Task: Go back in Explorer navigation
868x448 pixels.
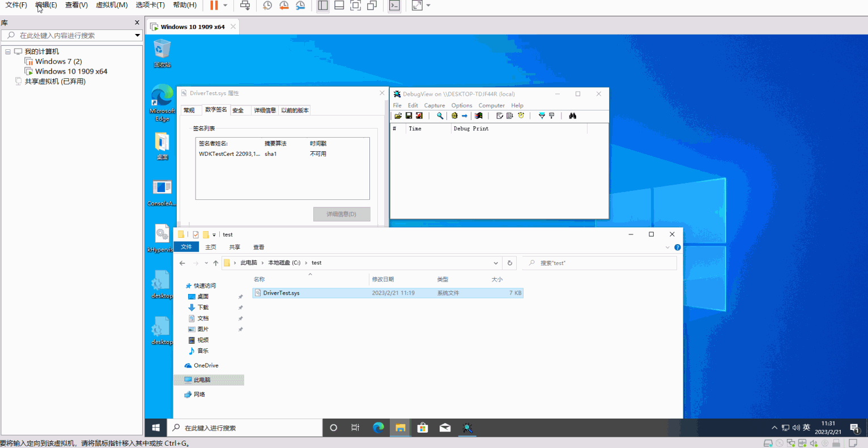Action: tap(182, 263)
